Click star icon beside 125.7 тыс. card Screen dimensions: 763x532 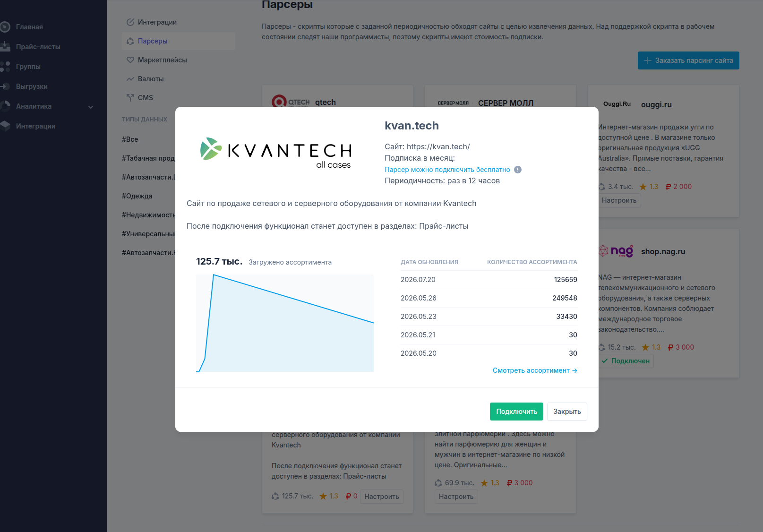point(323,496)
